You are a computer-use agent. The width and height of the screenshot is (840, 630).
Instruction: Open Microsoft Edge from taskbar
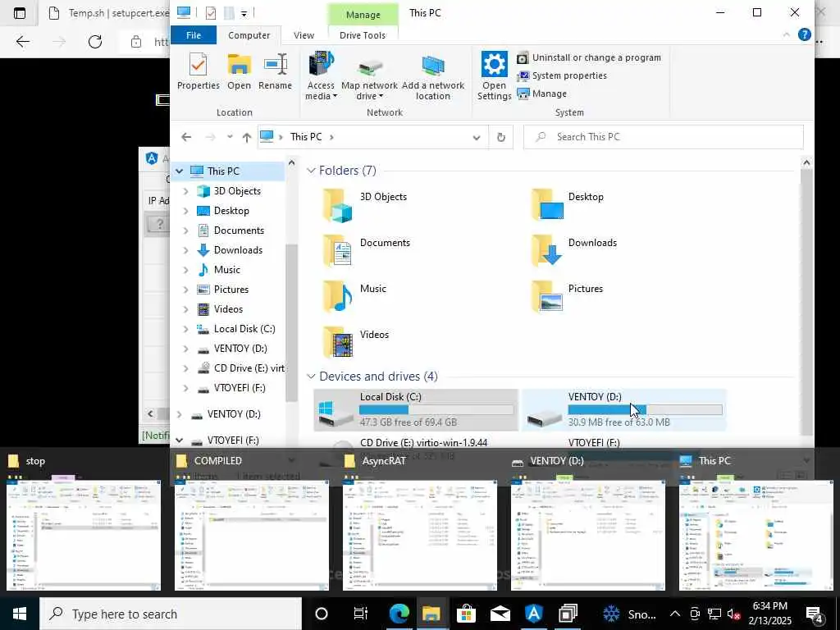point(399,614)
